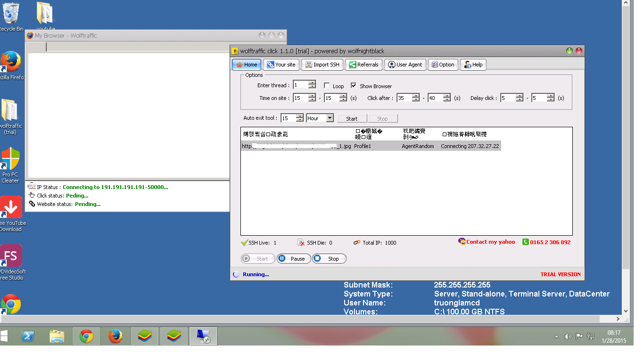
Task: Click the Time on site minimum field
Action: click(x=300, y=98)
